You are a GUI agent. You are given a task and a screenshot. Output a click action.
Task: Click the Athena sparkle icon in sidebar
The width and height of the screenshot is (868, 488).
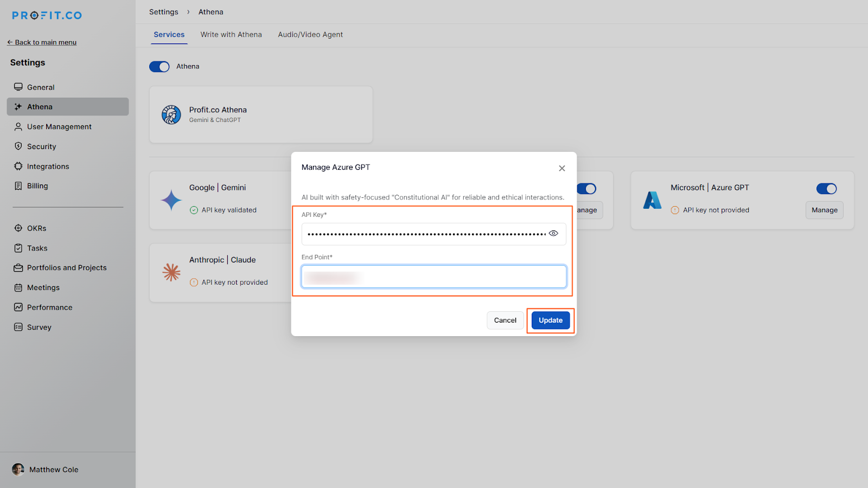tap(18, 107)
